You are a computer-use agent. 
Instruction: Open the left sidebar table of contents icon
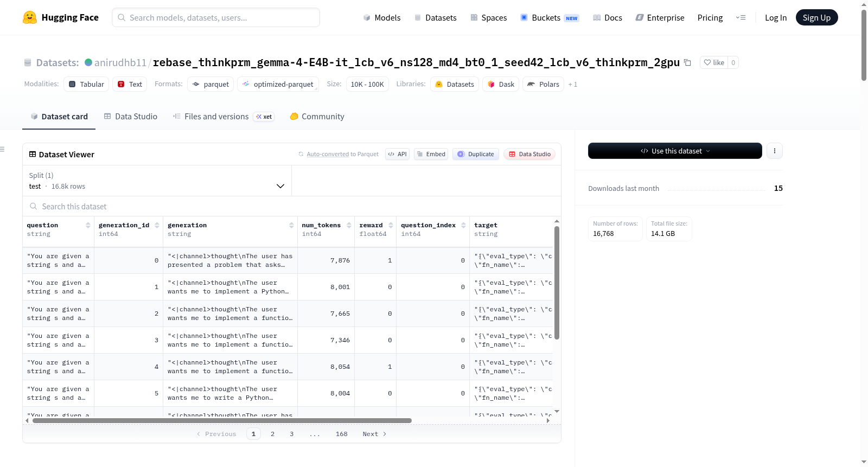pyautogui.click(x=2, y=149)
